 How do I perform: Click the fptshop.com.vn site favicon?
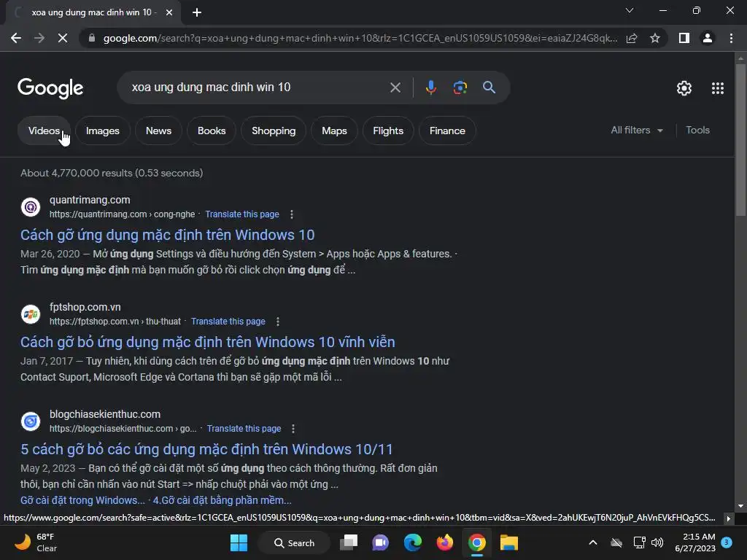click(x=31, y=314)
